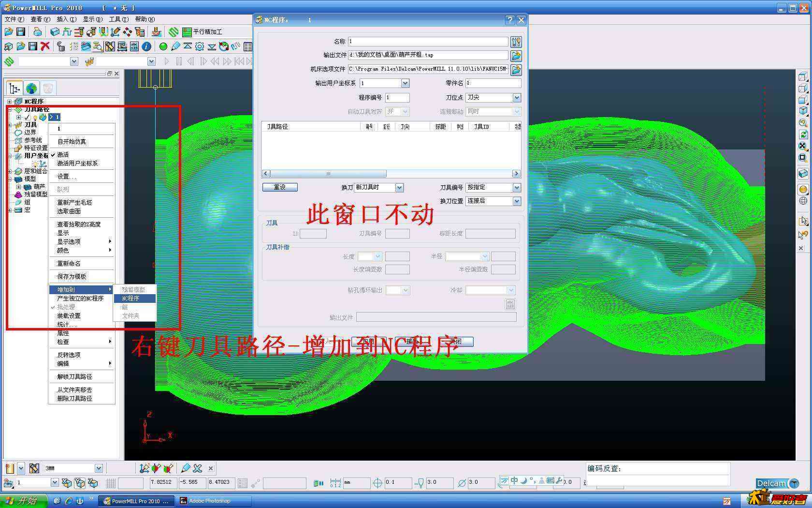Click the PowerMILL Pro 2010 taskbar button
This screenshot has height=508, width=812.
point(136,501)
